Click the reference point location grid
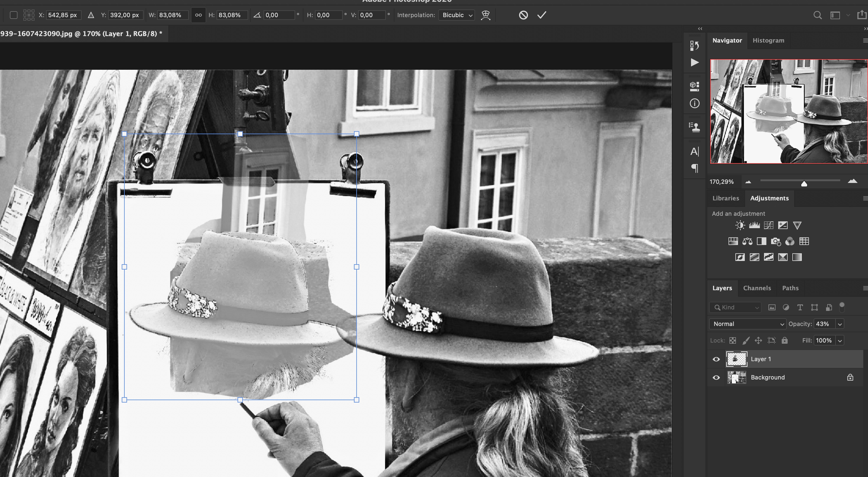Image resolution: width=868 pixels, height=477 pixels. click(29, 15)
